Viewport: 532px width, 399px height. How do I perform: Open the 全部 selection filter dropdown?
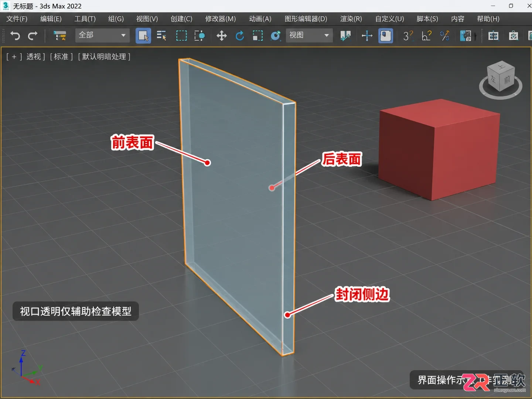tap(102, 35)
